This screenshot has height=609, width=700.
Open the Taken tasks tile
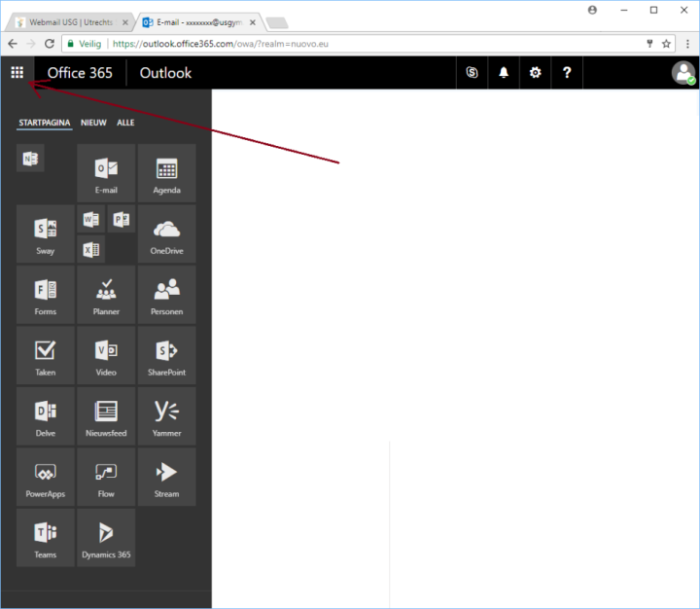point(45,356)
